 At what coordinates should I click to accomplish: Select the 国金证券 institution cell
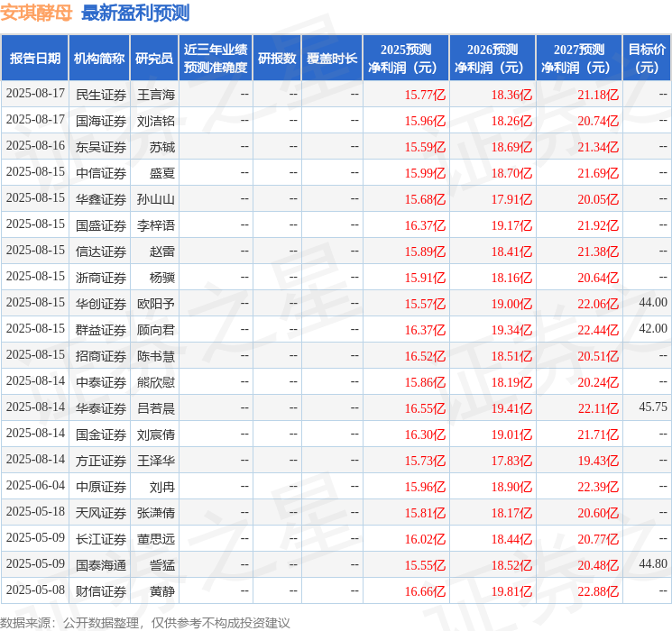pos(101,434)
